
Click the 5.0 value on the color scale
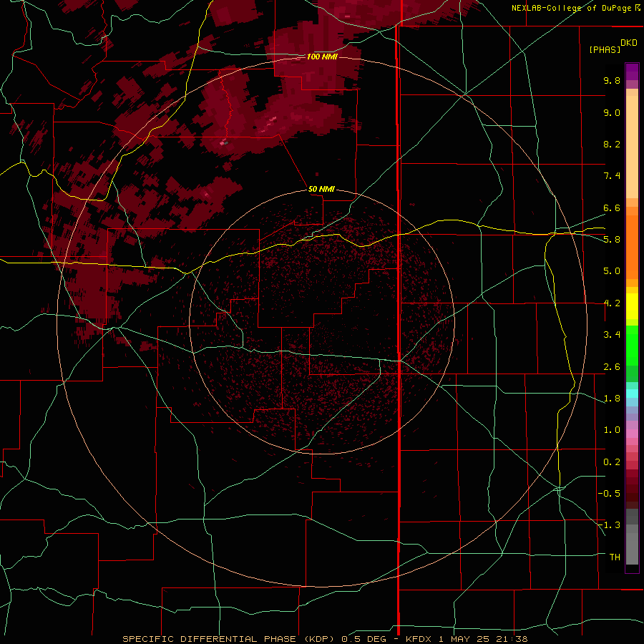(612, 271)
